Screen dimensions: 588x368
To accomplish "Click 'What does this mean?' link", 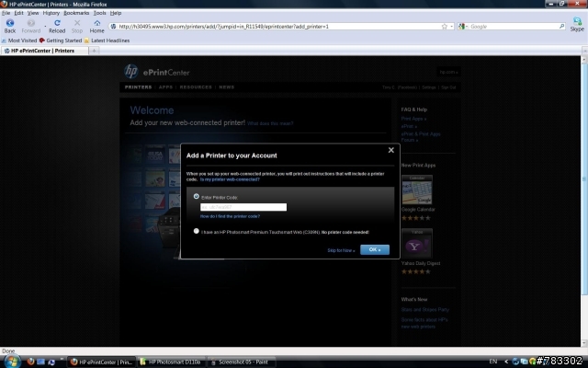I will [270, 123].
